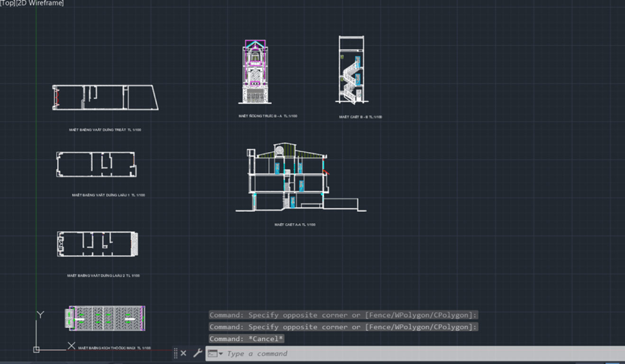Select the second floor plan drawing
Screen dimensions: 625x364
pos(97,245)
